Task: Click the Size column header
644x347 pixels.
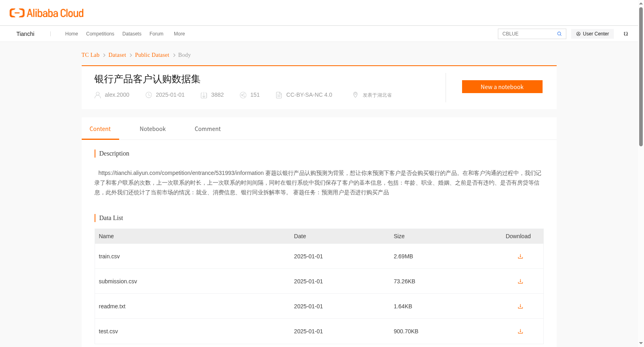Action: coord(399,236)
